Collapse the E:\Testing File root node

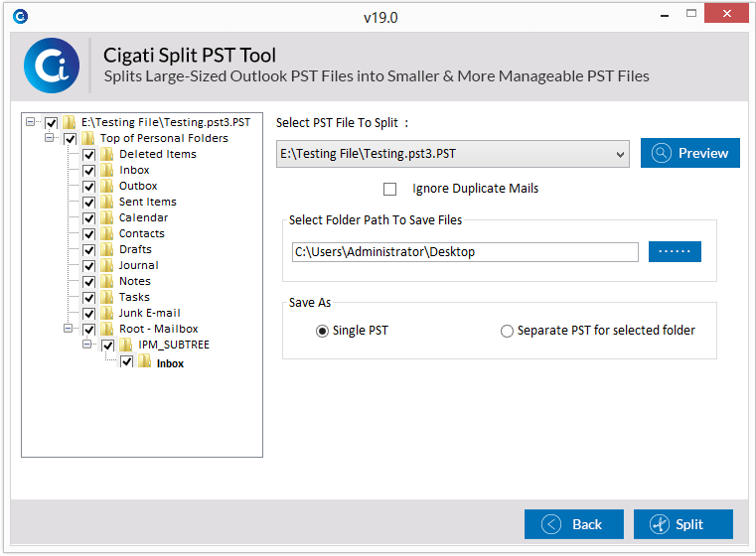pyautogui.click(x=31, y=122)
